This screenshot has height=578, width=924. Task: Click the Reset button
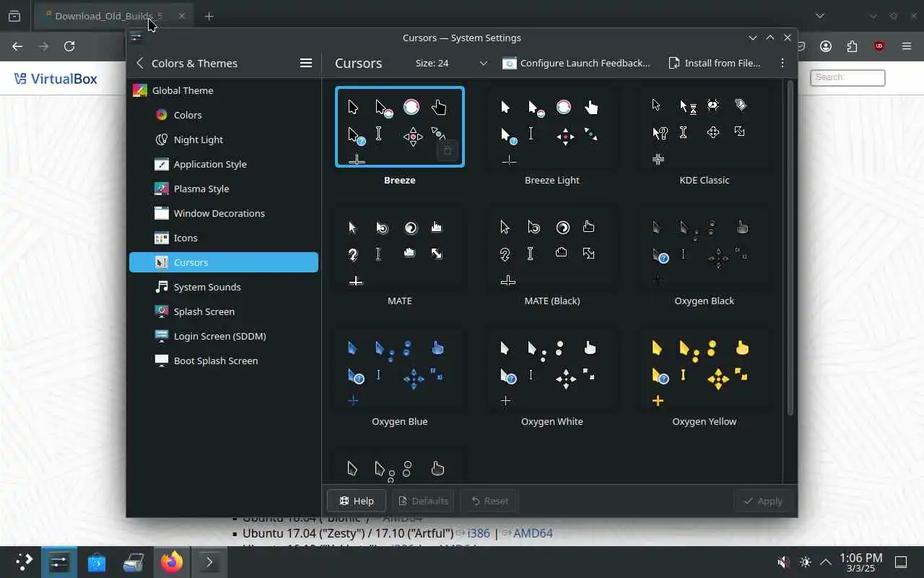point(489,501)
